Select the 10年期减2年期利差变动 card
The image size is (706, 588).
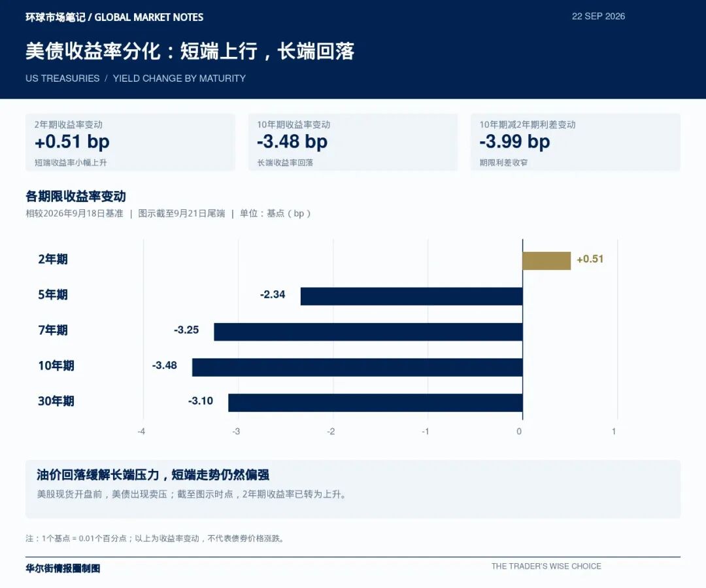pyautogui.click(x=575, y=143)
